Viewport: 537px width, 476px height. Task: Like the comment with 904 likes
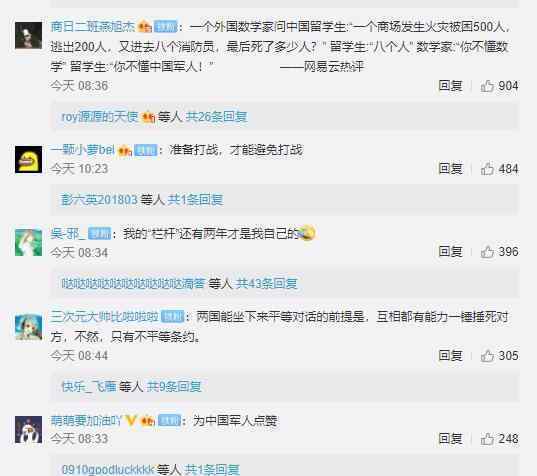tap(487, 86)
